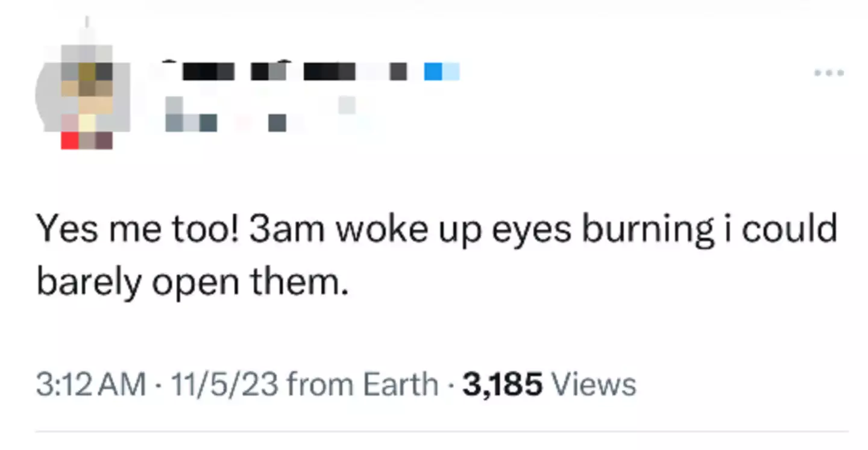Click the word "could" in the tweet

click(790, 230)
